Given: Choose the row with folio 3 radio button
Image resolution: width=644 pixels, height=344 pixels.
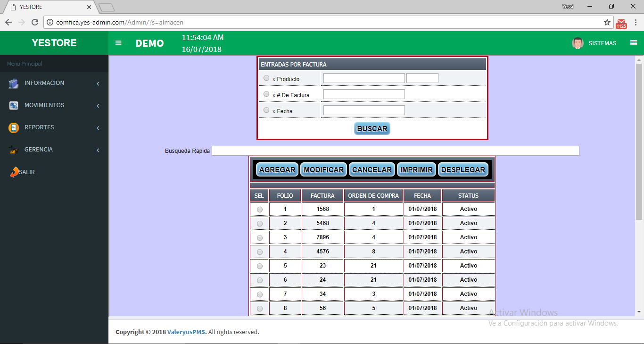Looking at the screenshot, I should pos(260,238).
